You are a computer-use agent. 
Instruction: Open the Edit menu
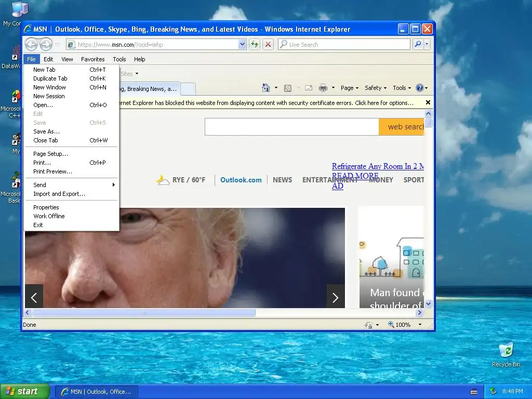(x=48, y=59)
